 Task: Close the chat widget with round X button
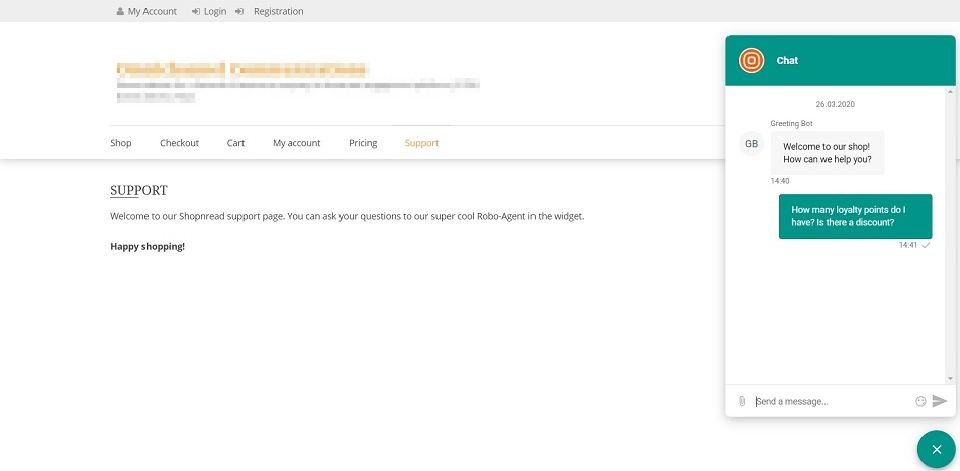pos(936,450)
